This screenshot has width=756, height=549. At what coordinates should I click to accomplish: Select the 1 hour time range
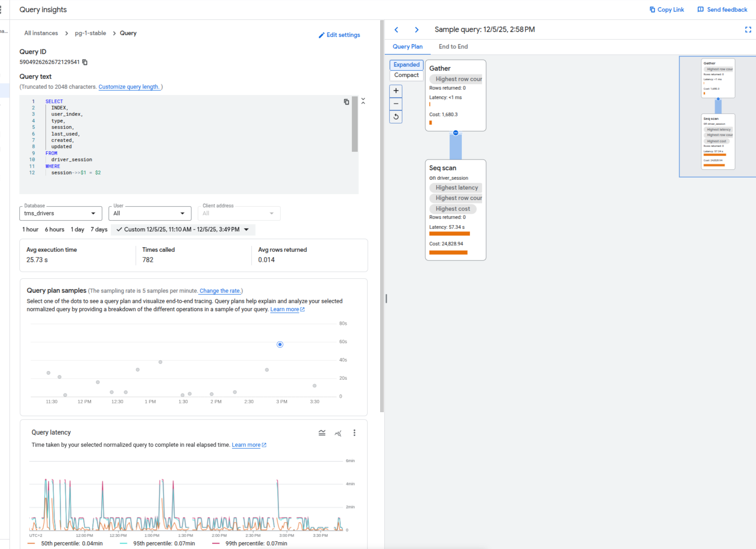pos(30,229)
